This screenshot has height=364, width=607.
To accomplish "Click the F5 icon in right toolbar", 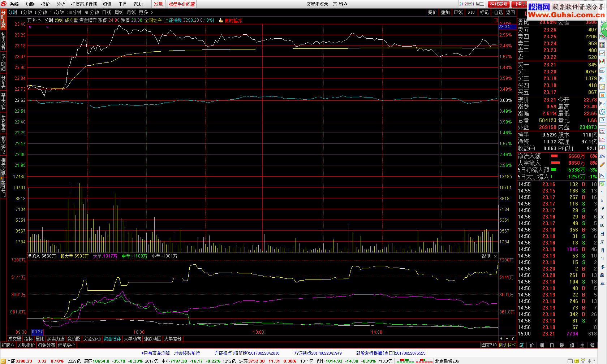I will click(x=602, y=176).
